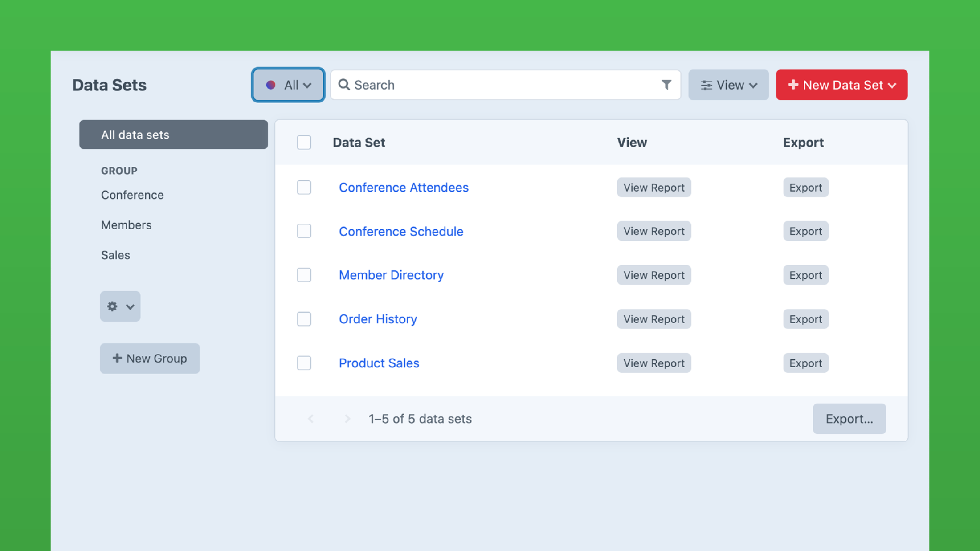980x551 pixels.
Task: Click the plus icon on New Group
Action: pyautogui.click(x=117, y=358)
